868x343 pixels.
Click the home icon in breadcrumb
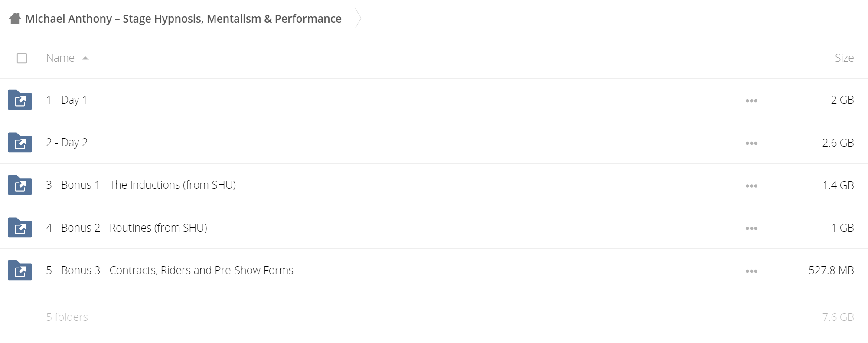15,19
